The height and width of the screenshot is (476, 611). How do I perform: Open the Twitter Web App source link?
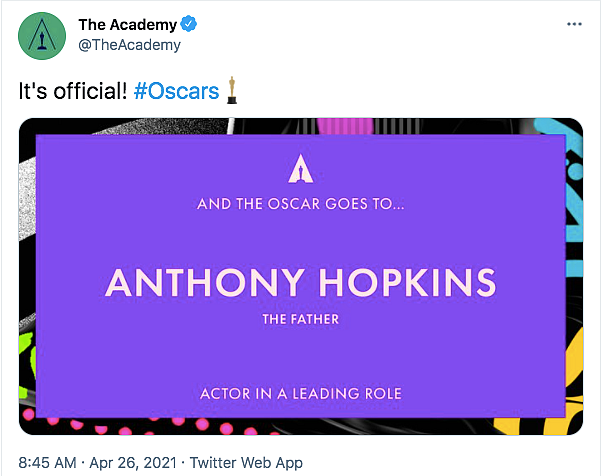tap(246, 463)
